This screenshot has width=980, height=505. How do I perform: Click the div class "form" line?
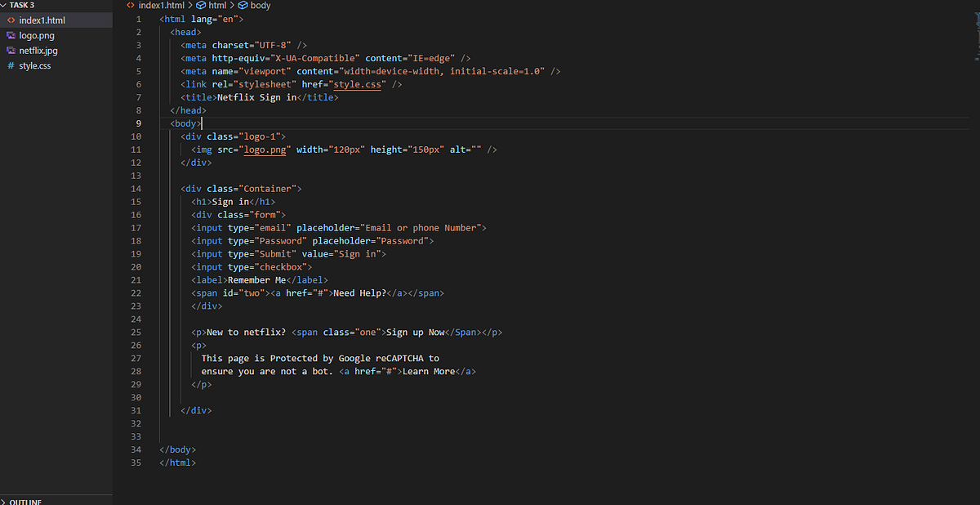point(238,215)
